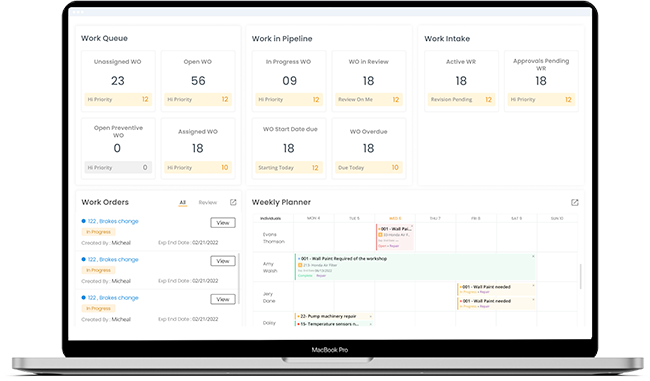
Task: Select highlighted WED 6 column header
Action: coord(395,218)
